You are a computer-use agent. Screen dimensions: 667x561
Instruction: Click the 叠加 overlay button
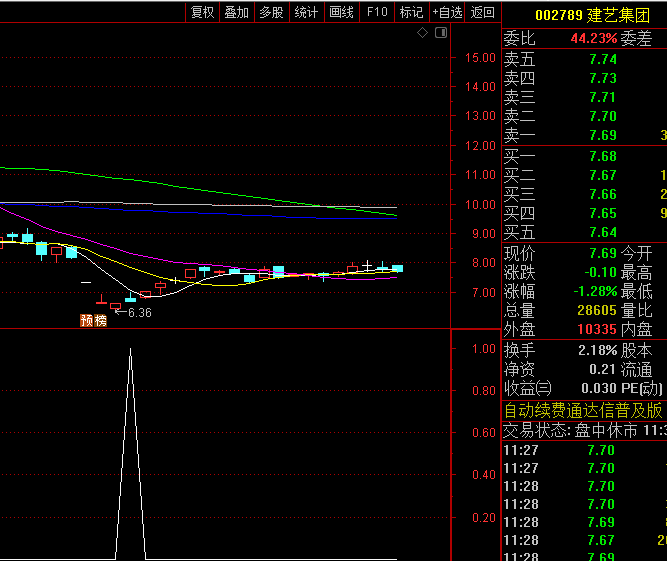[237, 12]
